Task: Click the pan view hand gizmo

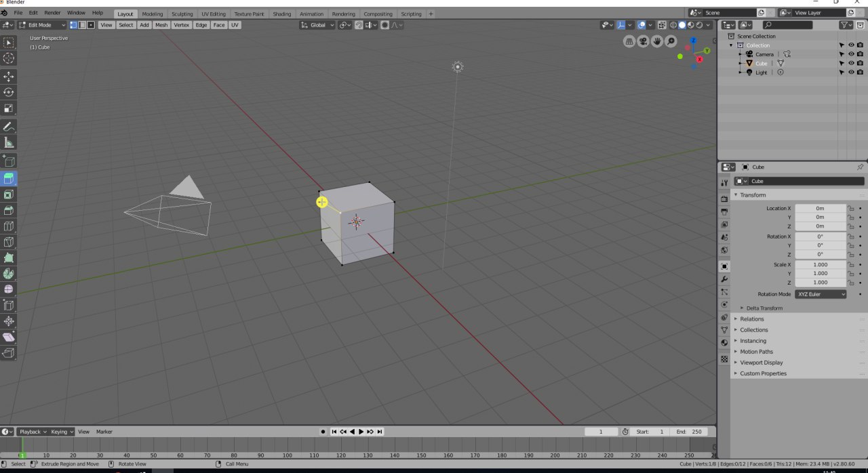Action: coord(657,41)
